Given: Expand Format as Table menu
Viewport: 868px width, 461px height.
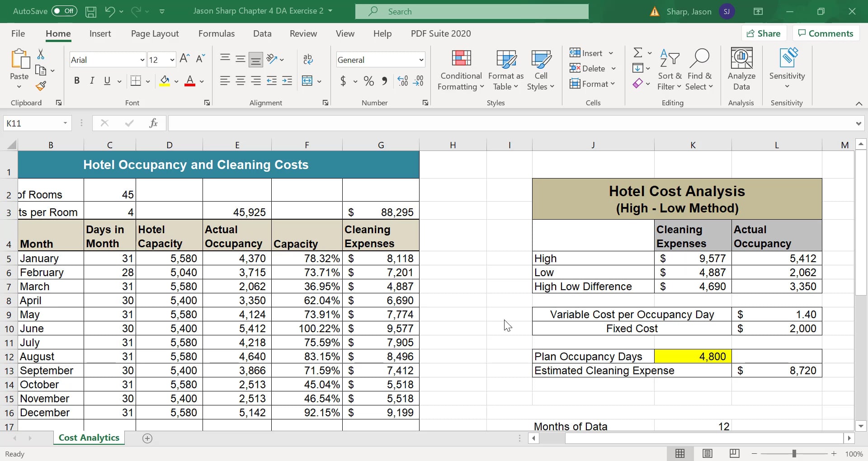Looking at the screenshot, I should point(506,69).
